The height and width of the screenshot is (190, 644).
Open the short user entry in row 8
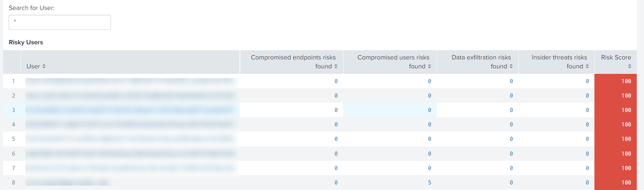(67, 182)
